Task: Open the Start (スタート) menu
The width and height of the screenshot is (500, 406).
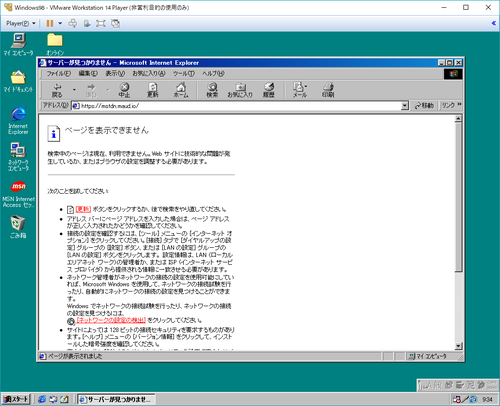Action: tap(16, 399)
